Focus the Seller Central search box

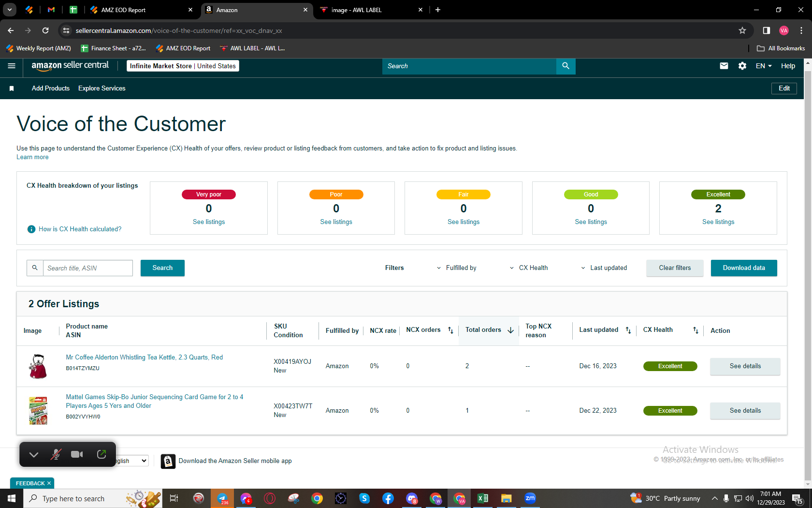[x=469, y=66]
